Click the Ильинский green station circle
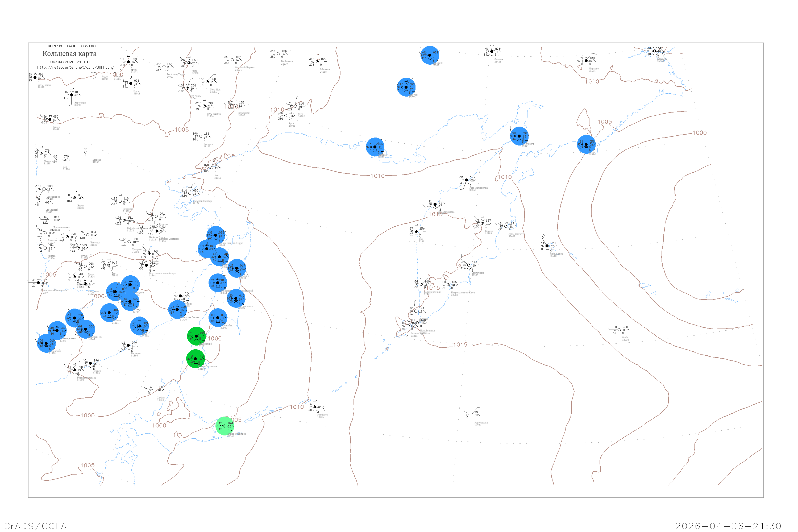The width and height of the screenshot is (798, 532). click(x=196, y=336)
